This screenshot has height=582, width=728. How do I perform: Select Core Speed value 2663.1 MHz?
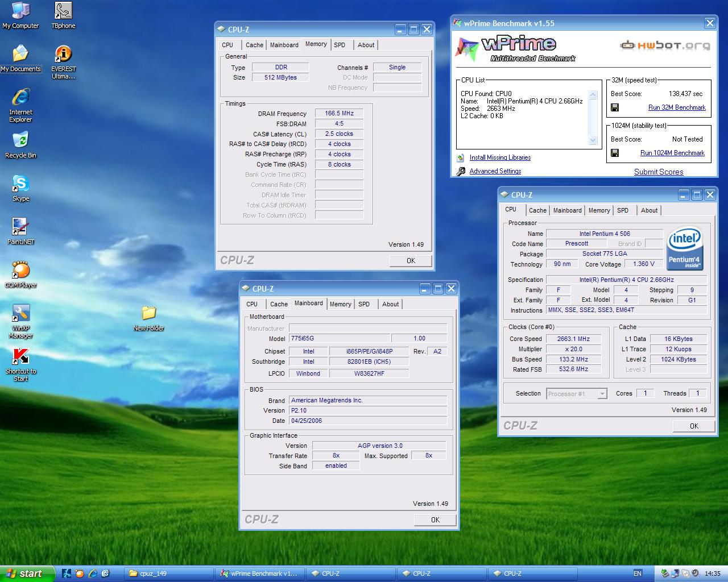(x=573, y=339)
